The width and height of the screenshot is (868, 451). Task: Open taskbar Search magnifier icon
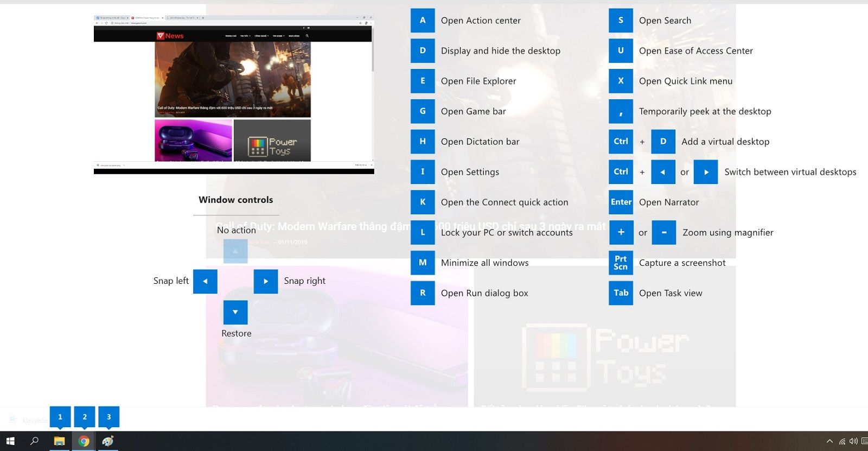pos(34,441)
